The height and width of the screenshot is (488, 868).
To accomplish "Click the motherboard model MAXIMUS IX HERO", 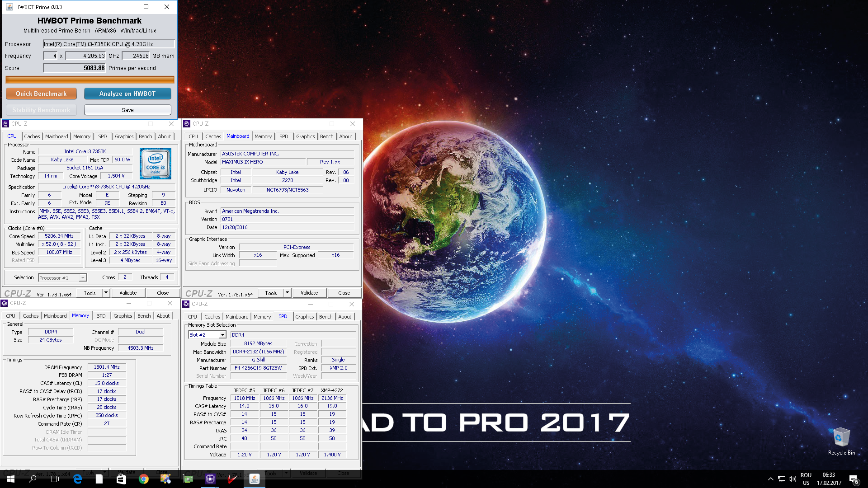I will coord(263,162).
